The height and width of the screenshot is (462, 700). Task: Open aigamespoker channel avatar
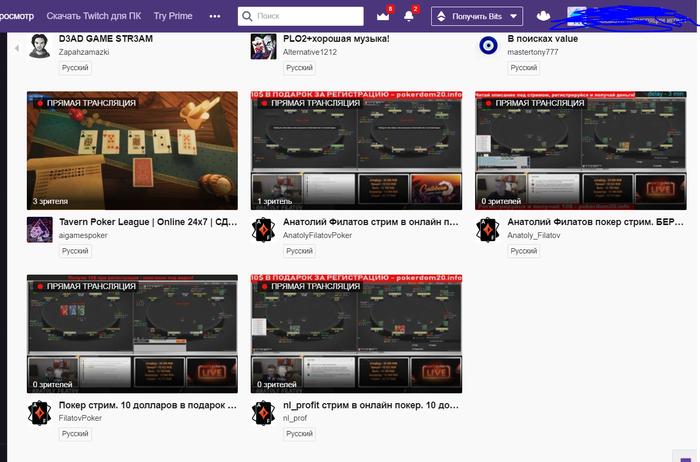pyautogui.click(x=39, y=229)
